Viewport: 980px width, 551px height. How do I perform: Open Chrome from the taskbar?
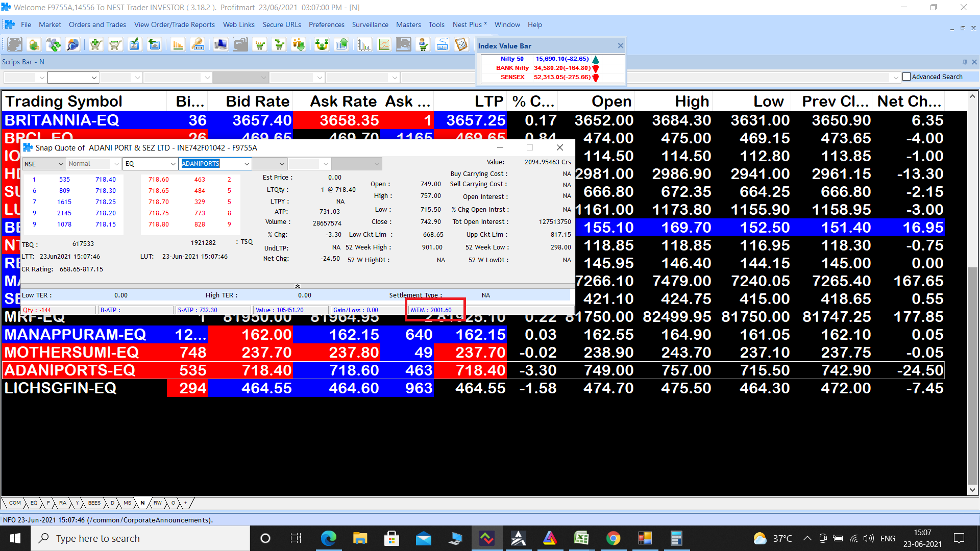coord(613,538)
